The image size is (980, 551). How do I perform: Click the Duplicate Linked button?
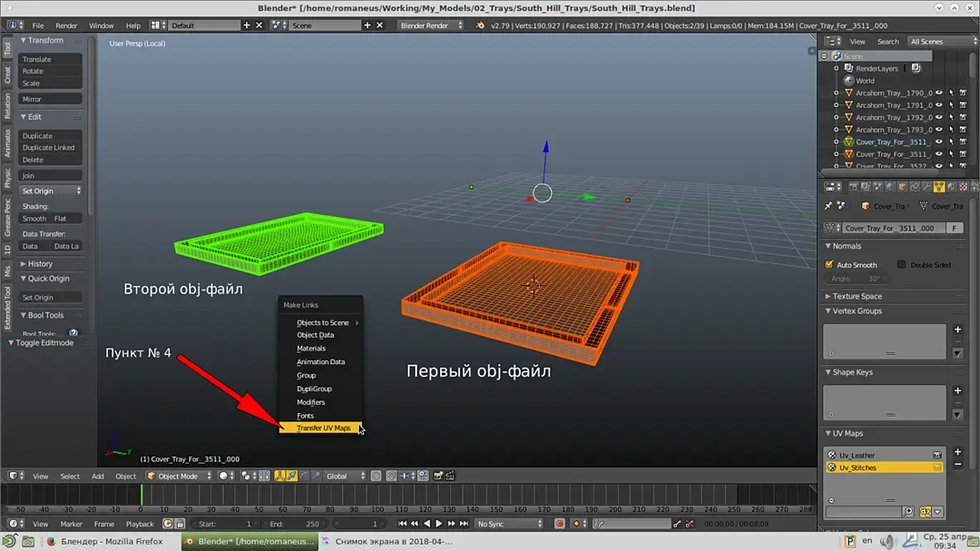[51, 148]
